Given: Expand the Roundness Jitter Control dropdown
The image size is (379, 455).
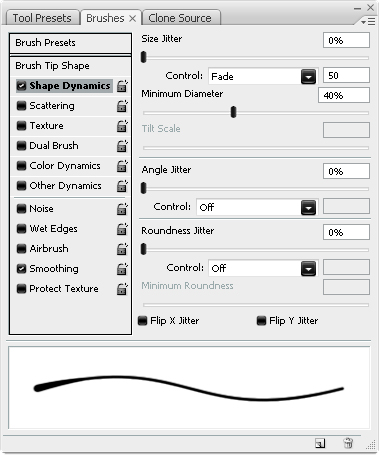Looking at the screenshot, I should tap(263, 268).
